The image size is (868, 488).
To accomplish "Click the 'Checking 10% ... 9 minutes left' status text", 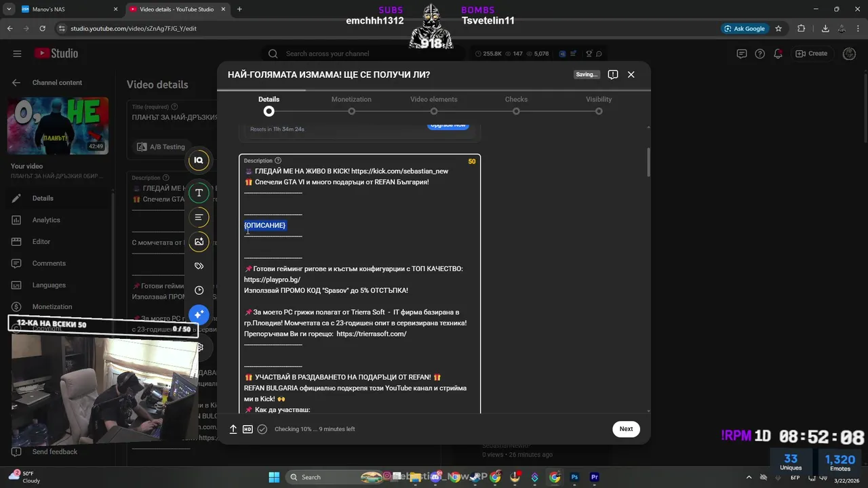I will pyautogui.click(x=315, y=429).
